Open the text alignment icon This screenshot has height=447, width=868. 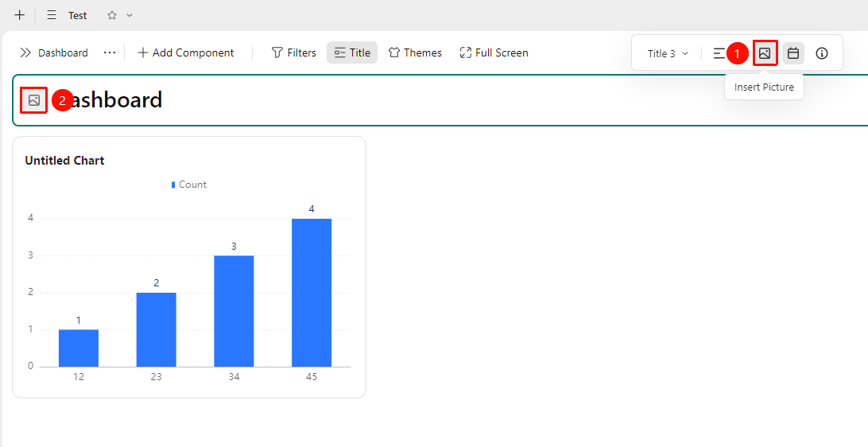[719, 53]
